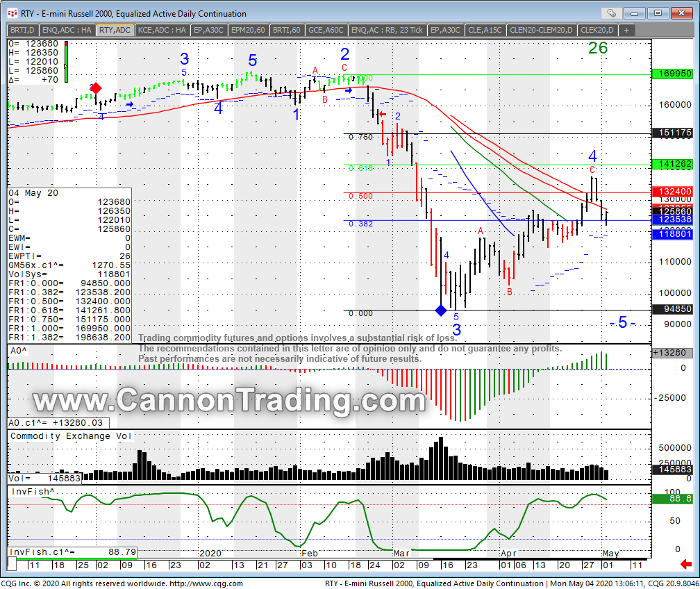The width and height of the screenshot is (700, 589).
Task: Click the red left arrow near wave 2
Action: click(x=383, y=113)
